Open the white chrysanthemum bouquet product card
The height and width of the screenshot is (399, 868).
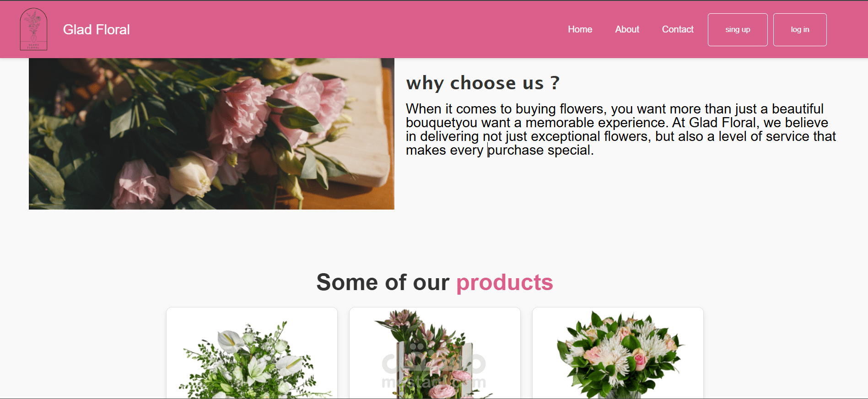[x=618, y=353]
